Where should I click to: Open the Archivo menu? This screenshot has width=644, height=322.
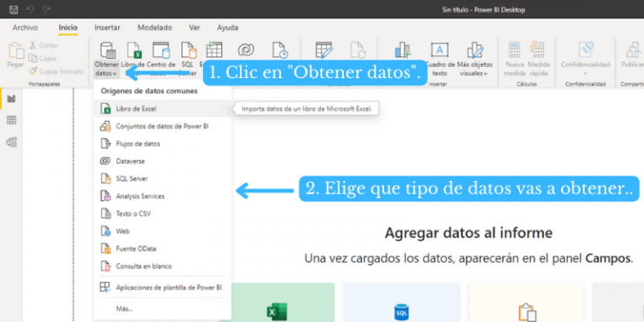pyautogui.click(x=25, y=28)
